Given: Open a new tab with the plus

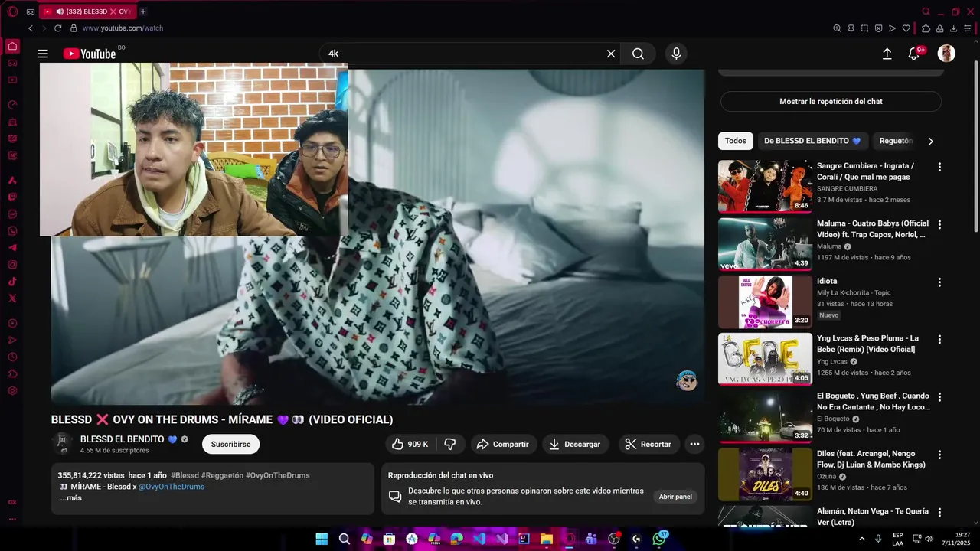Looking at the screenshot, I should point(143,11).
